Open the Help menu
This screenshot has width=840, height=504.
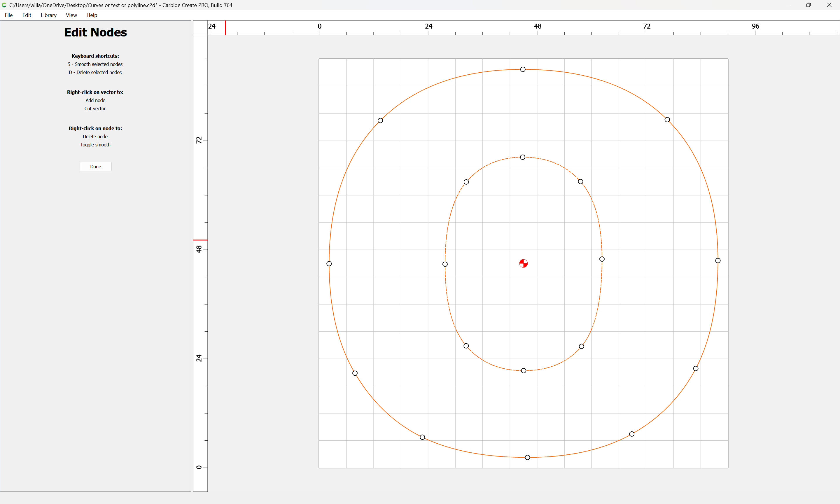[92, 15]
